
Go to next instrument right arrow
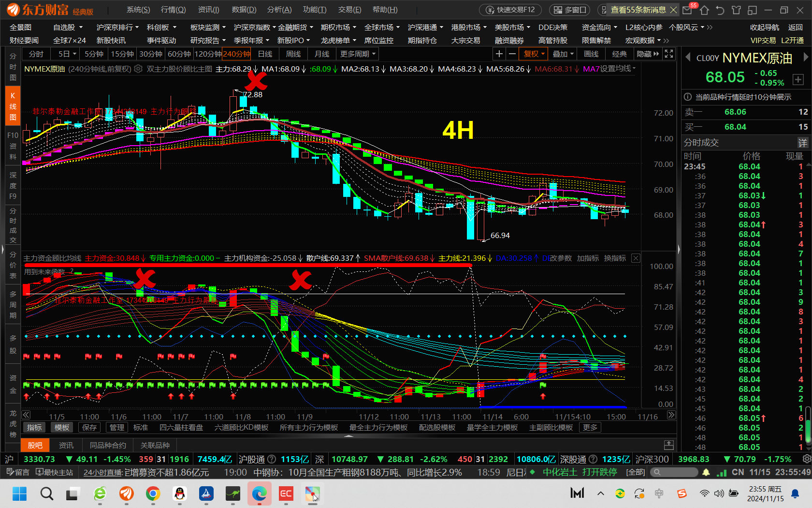(805, 58)
